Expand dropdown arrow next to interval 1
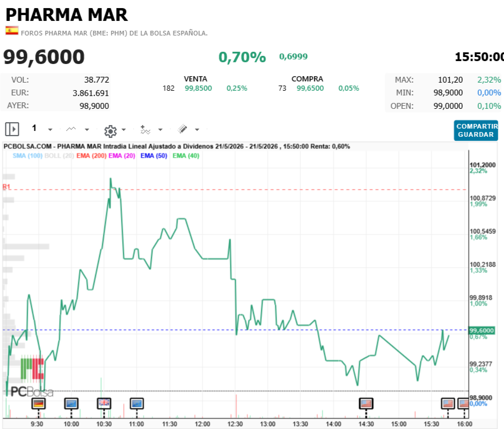Viewport: 504px width, 429px height. 50,130
